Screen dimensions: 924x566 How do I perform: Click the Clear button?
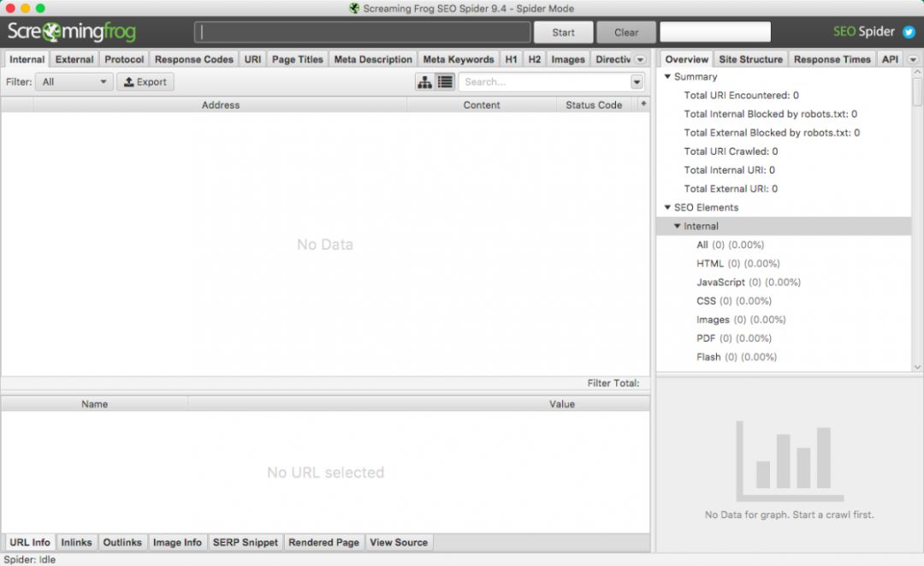(x=626, y=33)
